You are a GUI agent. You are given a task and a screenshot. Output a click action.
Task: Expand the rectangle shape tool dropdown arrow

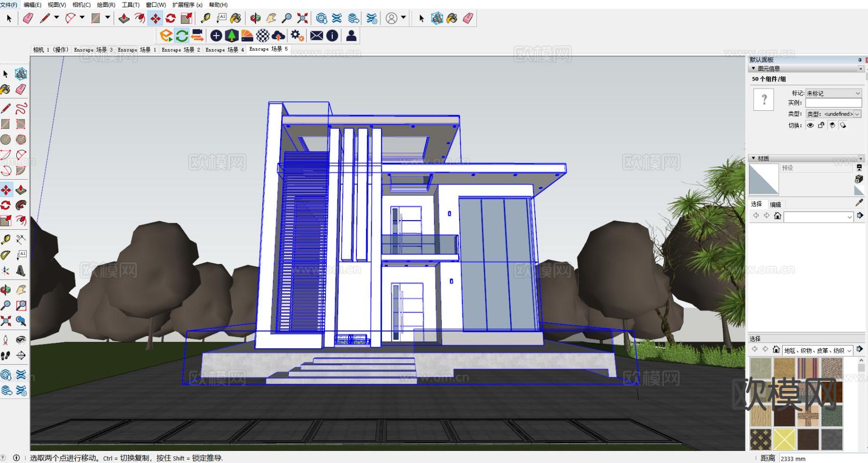click(x=108, y=17)
